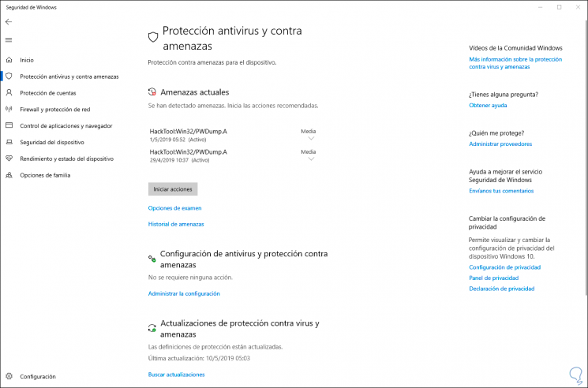The height and width of the screenshot is (388, 588).
Task: Click Administrar la configuración link
Action: [184, 293]
